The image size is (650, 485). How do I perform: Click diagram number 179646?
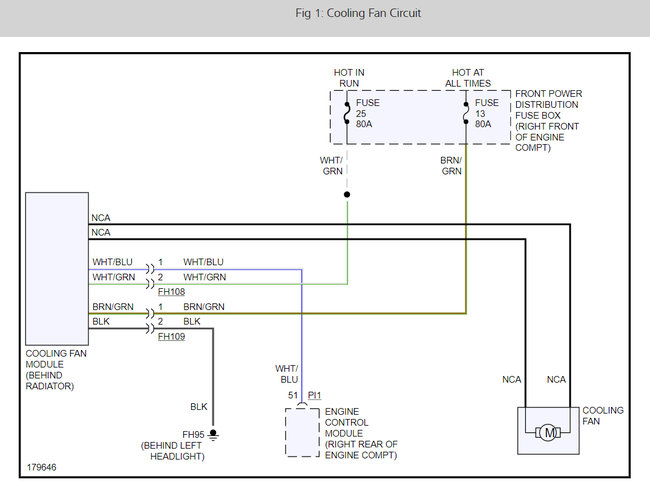[x=41, y=467]
